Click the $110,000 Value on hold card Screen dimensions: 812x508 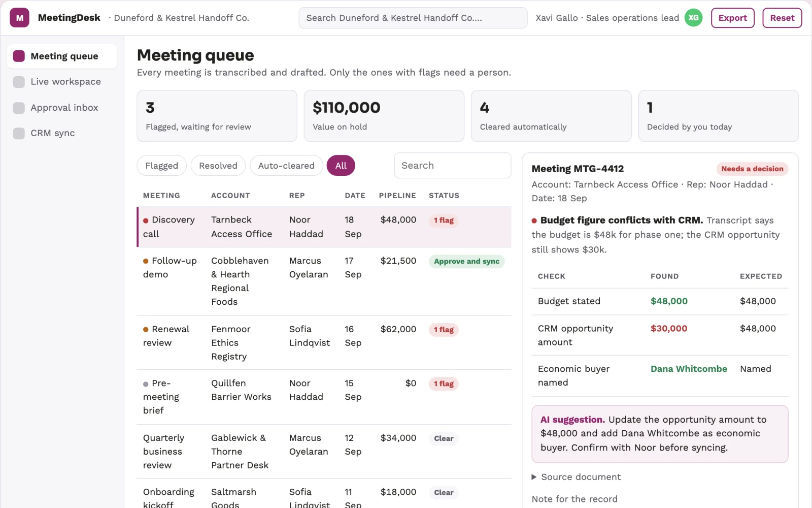click(384, 116)
